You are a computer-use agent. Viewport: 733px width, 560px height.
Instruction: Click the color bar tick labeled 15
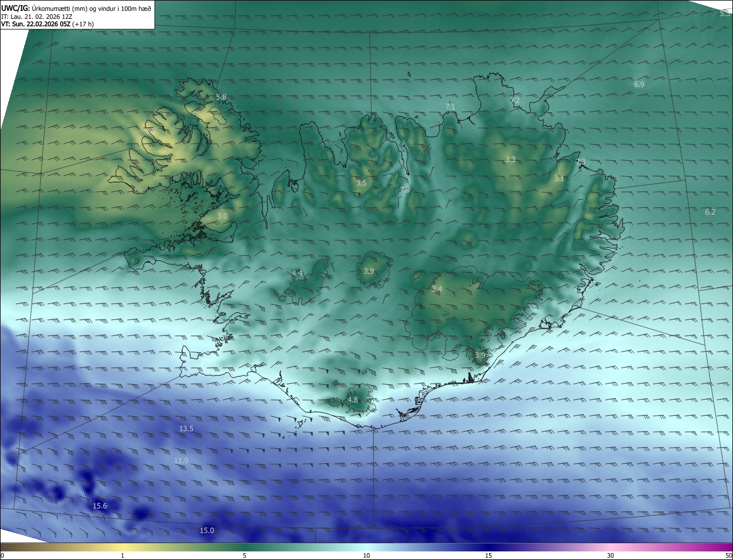pos(488,555)
